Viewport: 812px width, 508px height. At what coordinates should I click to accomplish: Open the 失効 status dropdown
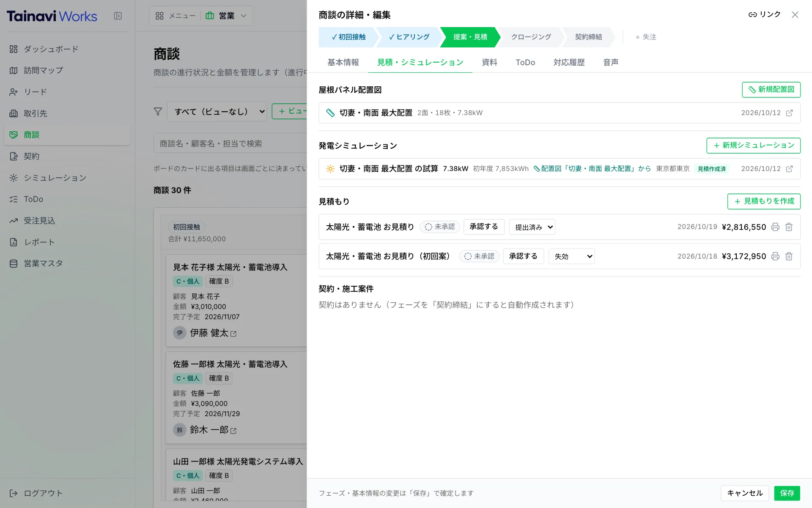pos(571,256)
